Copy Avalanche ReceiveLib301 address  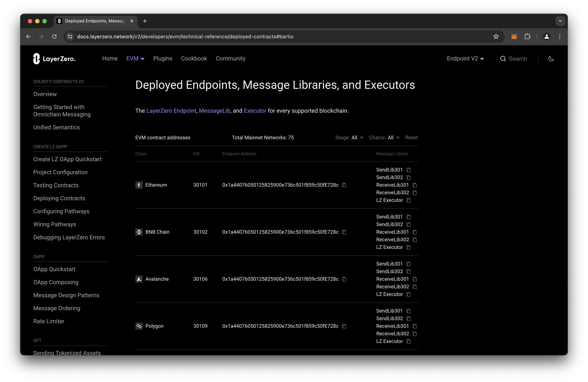[x=415, y=279]
